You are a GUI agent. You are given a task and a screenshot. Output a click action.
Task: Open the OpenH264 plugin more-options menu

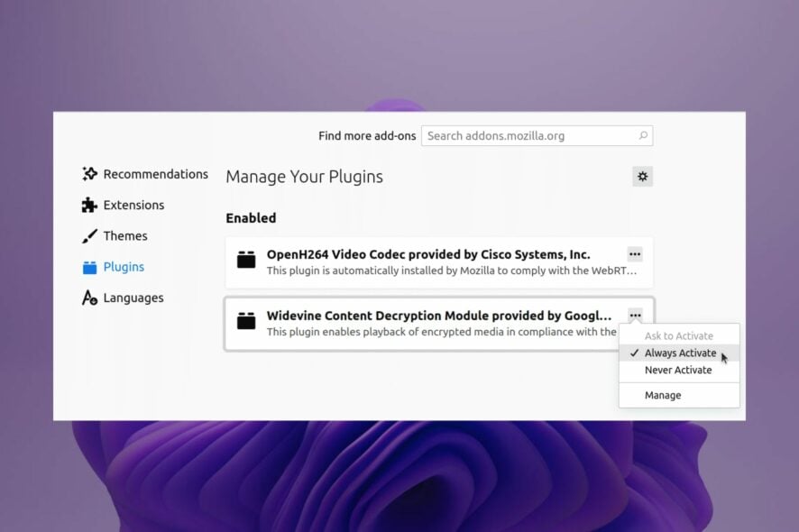(x=634, y=253)
